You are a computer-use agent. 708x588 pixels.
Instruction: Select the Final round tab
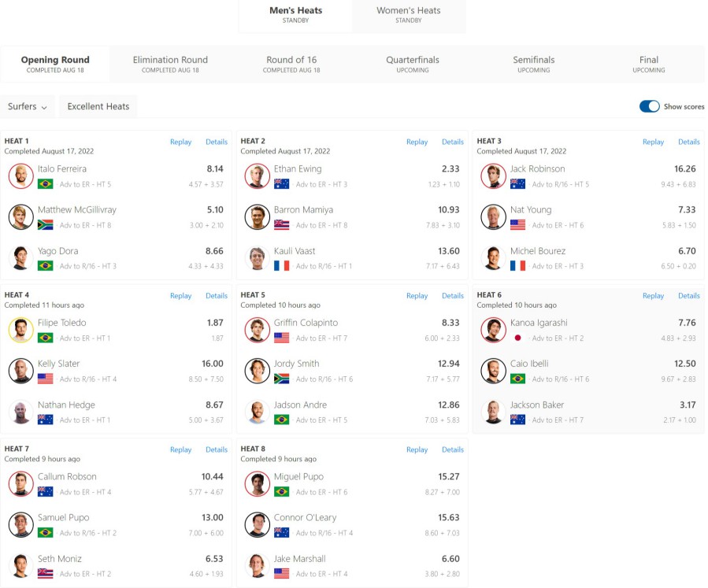(648, 64)
